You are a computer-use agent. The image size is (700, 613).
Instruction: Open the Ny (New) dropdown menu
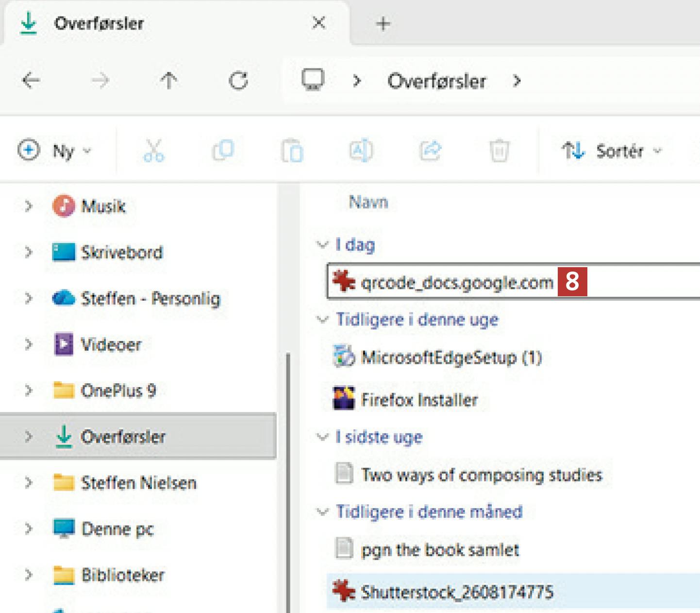54,151
